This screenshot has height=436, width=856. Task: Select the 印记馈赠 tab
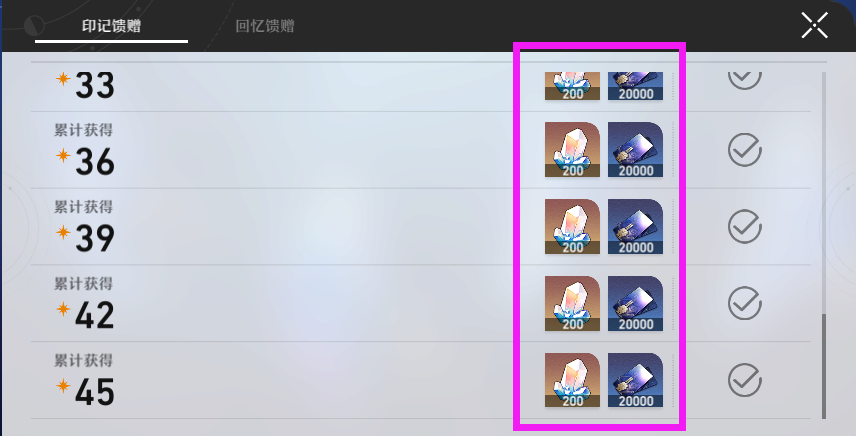pos(111,26)
